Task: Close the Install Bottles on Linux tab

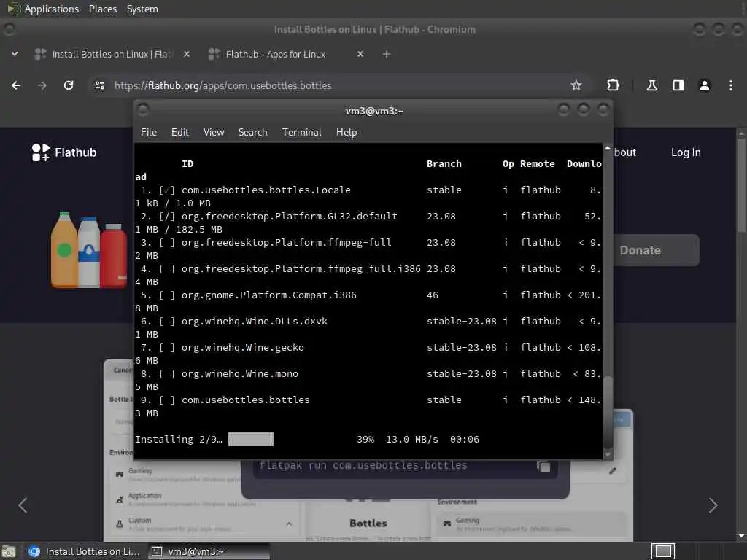Action: pos(187,54)
